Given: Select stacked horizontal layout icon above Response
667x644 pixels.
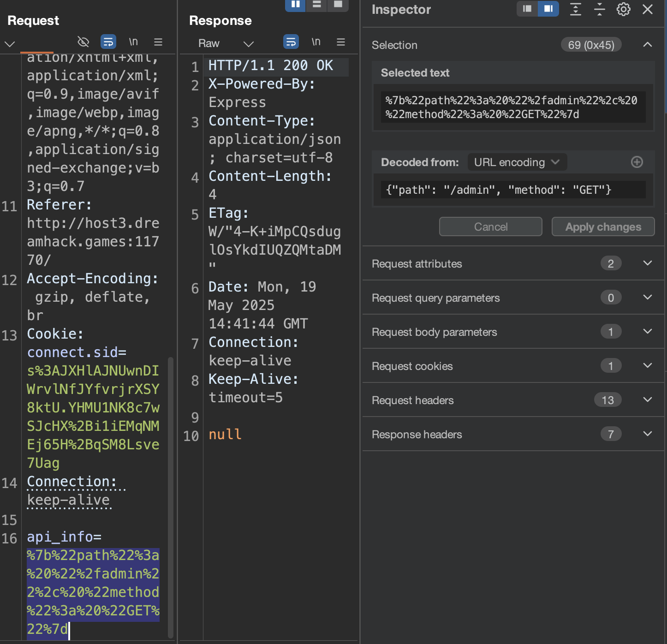Looking at the screenshot, I should (x=317, y=5).
